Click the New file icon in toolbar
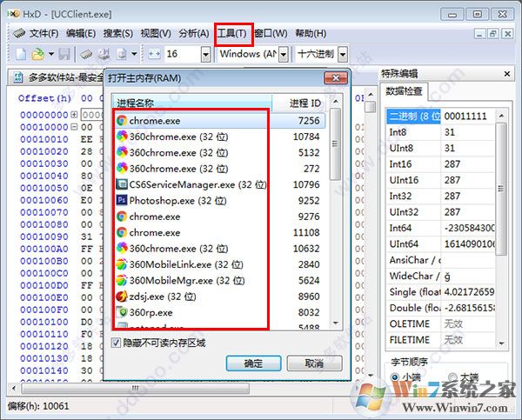This screenshot has width=522, height=420. coord(21,54)
